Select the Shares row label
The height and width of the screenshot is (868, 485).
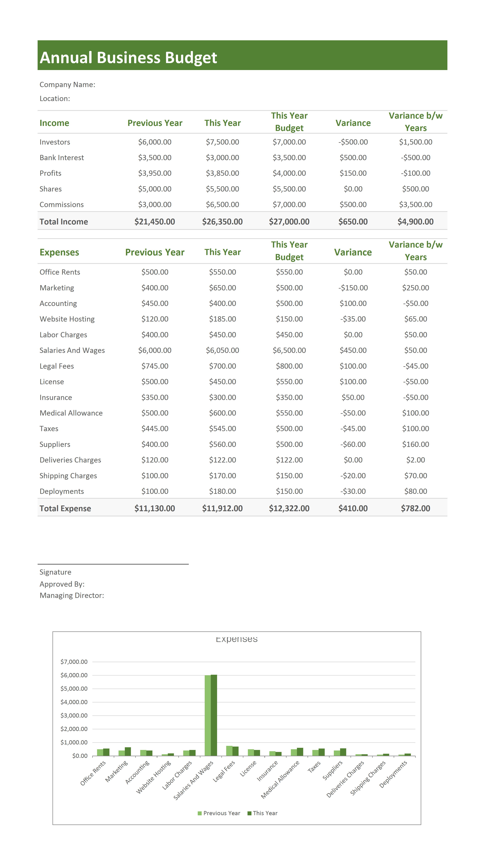click(x=51, y=189)
